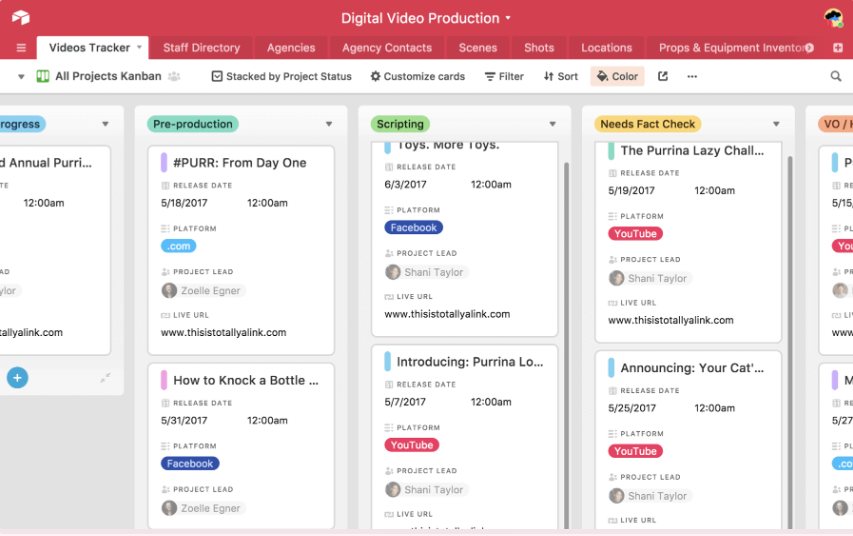Viewport: 853px width, 536px height.
Task: Open the Pre-production stack dropdown
Action: pos(329,124)
